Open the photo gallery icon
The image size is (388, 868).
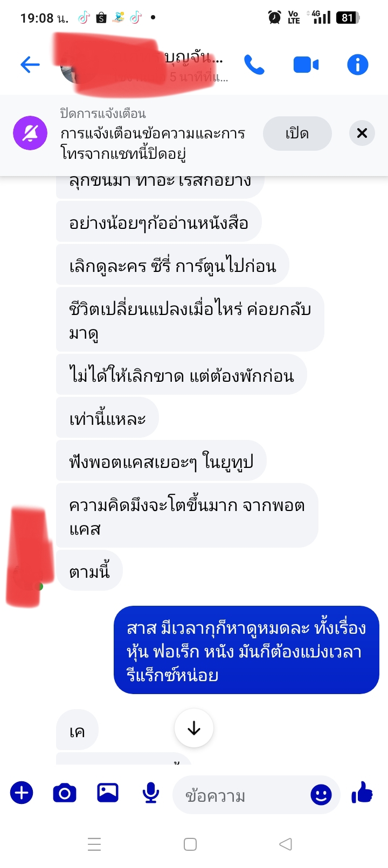108,793
